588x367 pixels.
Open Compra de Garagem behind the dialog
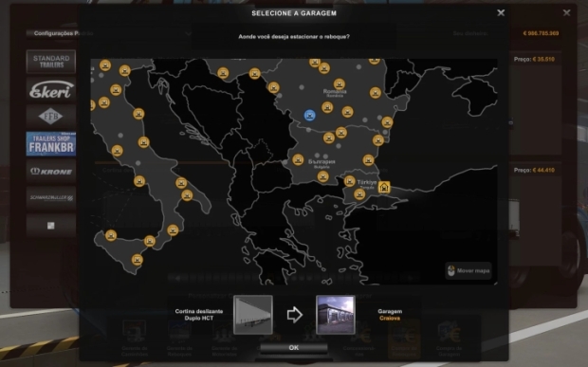pyautogui.click(x=449, y=339)
